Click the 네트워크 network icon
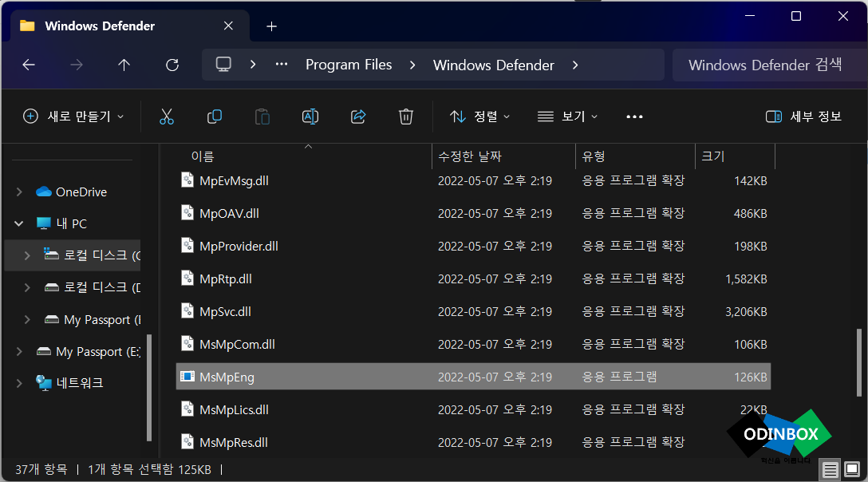This screenshot has height=482, width=868. coord(44,383)
